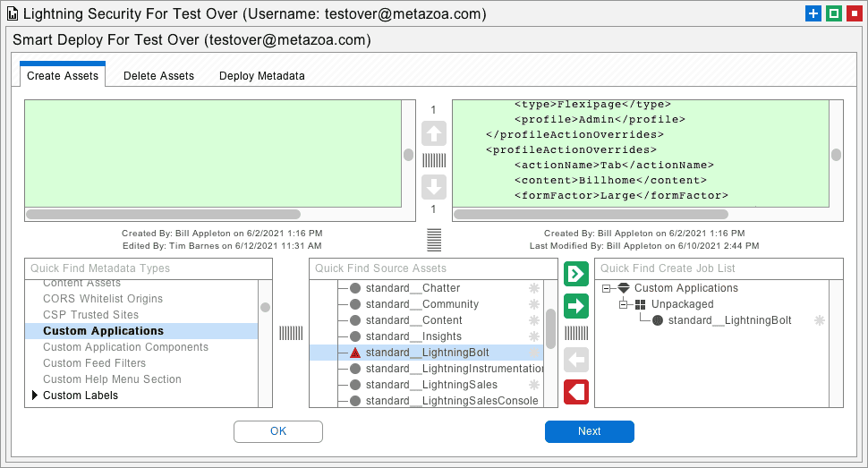The height and width of the screenshot is (468, 868).
Task: Click asterisk marker on standard__Content row
Action: tap(533, 320)
